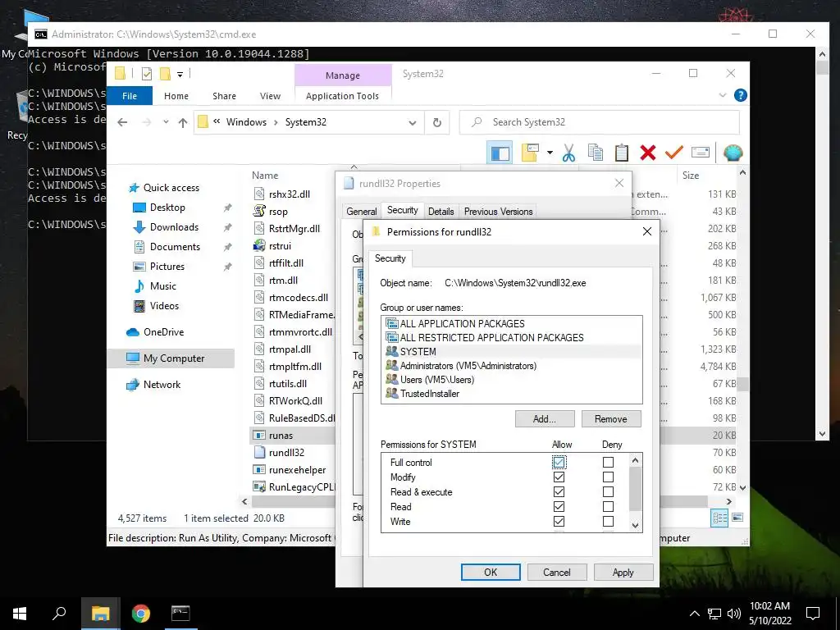Viewport: 840px width, 630px height.
Task: Open quick access toolbar customize dropdown
Action: (180, 75)
